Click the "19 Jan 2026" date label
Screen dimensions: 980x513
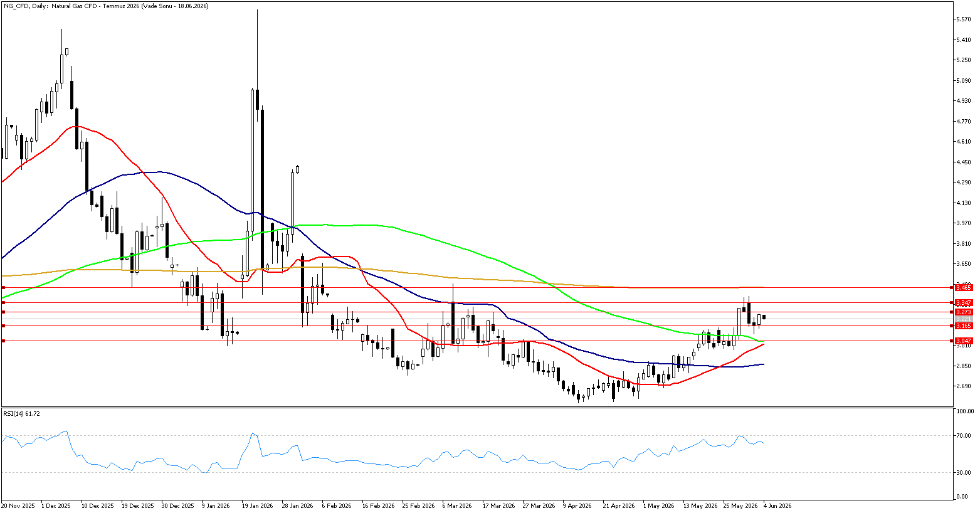258,505
